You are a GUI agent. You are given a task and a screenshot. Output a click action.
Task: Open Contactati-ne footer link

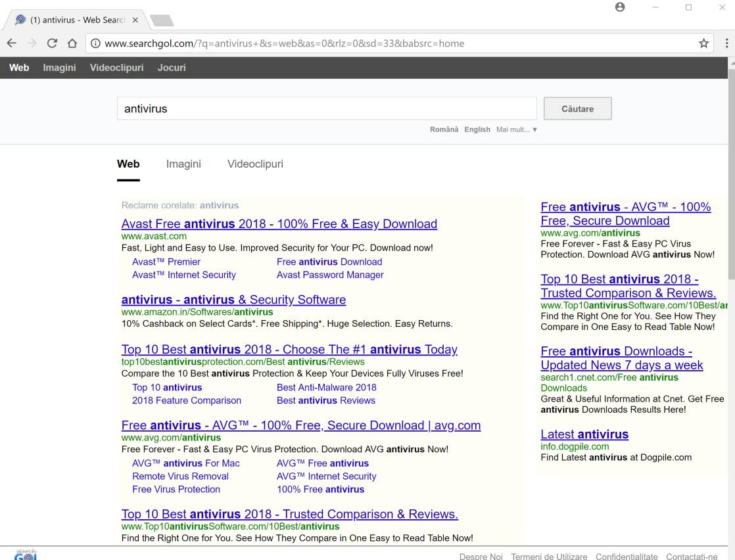click(692, 556)
